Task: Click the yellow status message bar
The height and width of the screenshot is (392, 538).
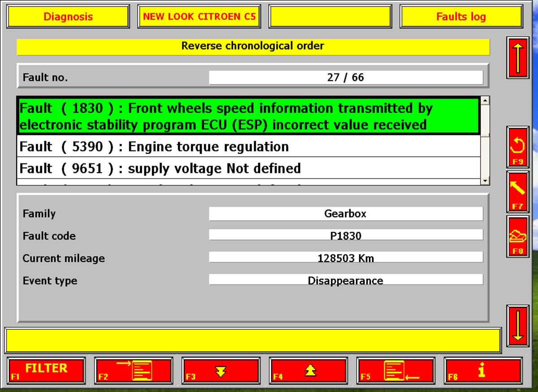Action: [x=253, y=341]
